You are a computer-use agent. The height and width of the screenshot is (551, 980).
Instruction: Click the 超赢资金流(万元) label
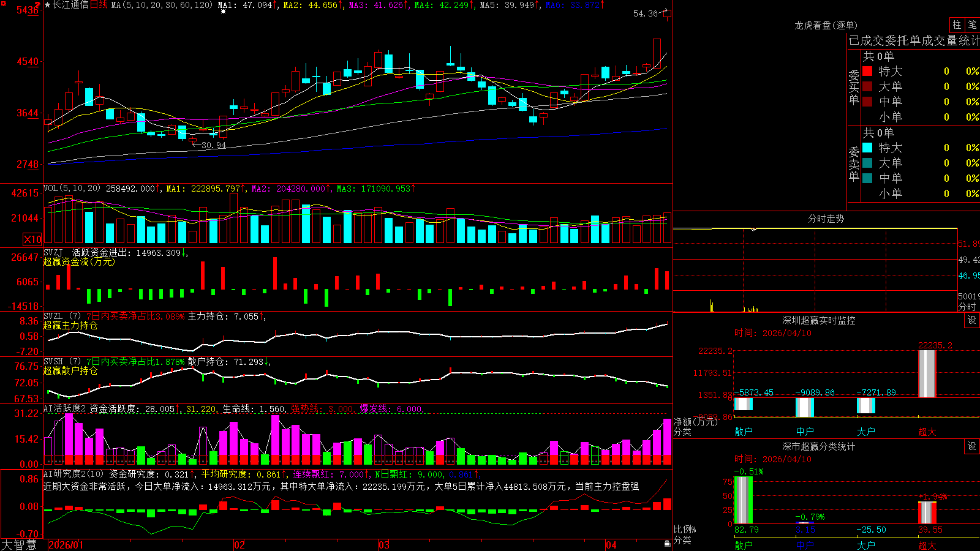click(x=79, y=261)
